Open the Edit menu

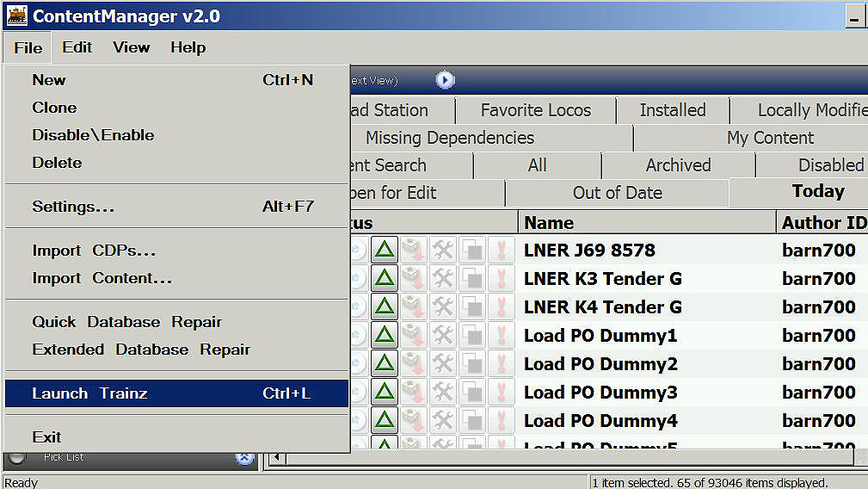click(77, 47)
